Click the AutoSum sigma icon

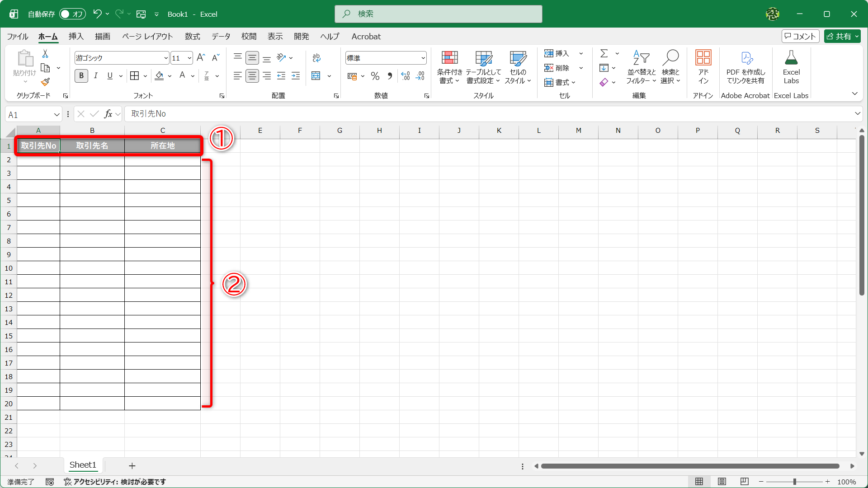point(604,53)
